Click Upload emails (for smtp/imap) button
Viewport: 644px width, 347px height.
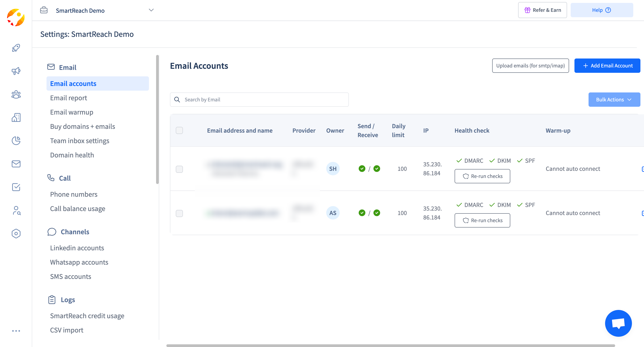pos(530,66)
